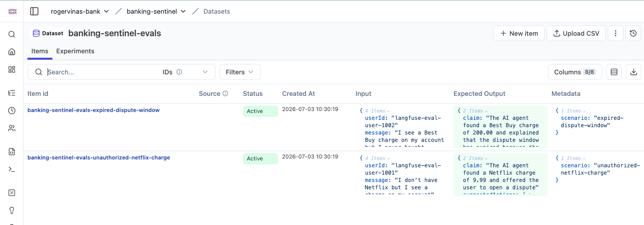Click the Created At date of expired-dispute-window row
The height and width of the screenshot is (225, 644).
pyautogui.click(x=310, y=109)
